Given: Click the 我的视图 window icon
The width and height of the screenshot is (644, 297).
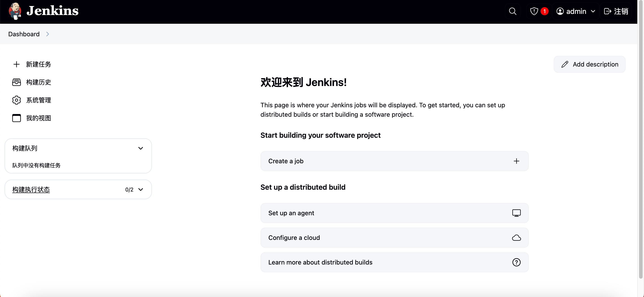Looking at the screenshot, I should point(17,118).
